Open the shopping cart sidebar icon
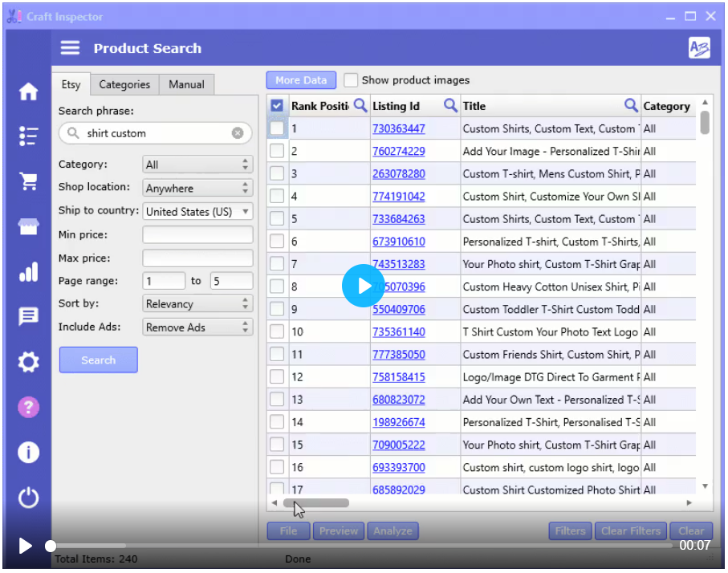Image resolution: width=728 pixels, height=573 pixels. (x=28, y=182)
